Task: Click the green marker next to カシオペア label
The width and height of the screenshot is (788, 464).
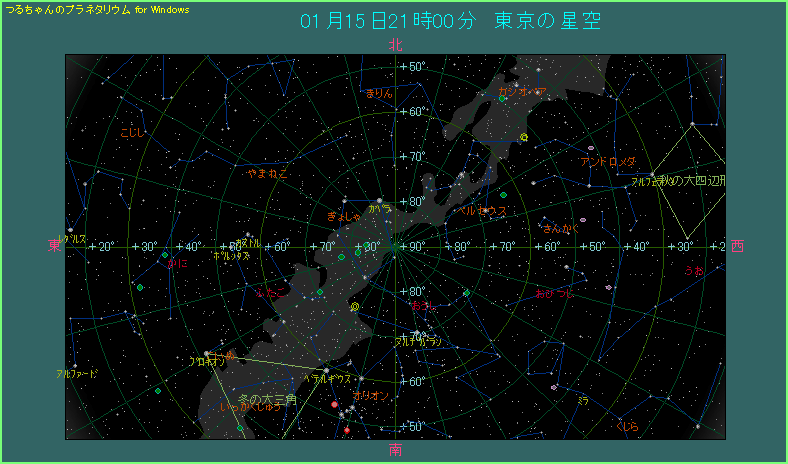Action: point(502,98)
